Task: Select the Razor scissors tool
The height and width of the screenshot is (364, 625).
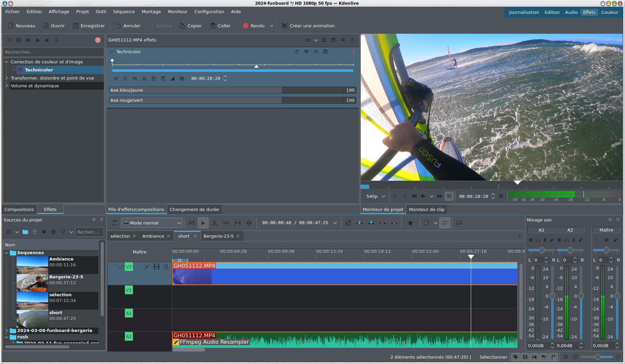Action: click(215, 223)
